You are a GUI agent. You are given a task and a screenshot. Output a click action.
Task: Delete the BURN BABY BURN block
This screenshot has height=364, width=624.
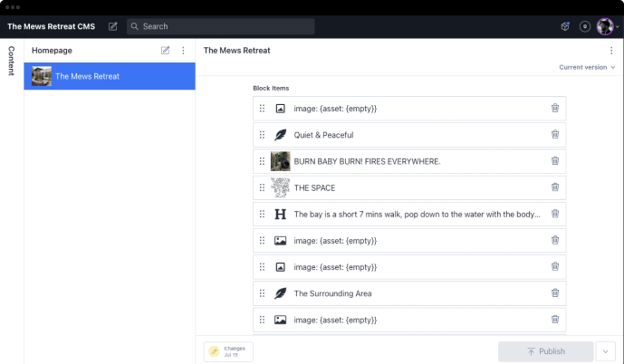point(555,161)
